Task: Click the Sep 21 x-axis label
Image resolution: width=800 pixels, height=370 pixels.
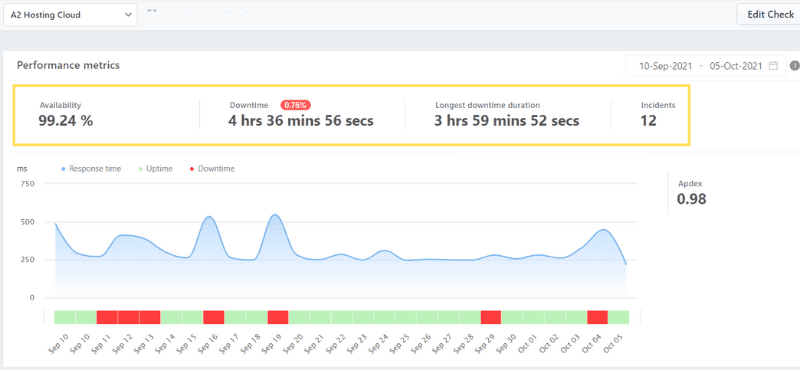Action: pos(313,343)
